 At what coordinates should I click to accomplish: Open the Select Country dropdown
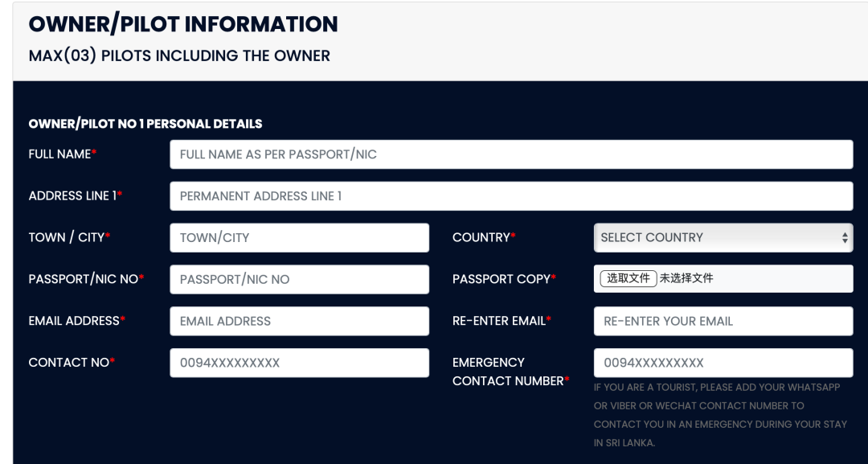coord(723,237)
